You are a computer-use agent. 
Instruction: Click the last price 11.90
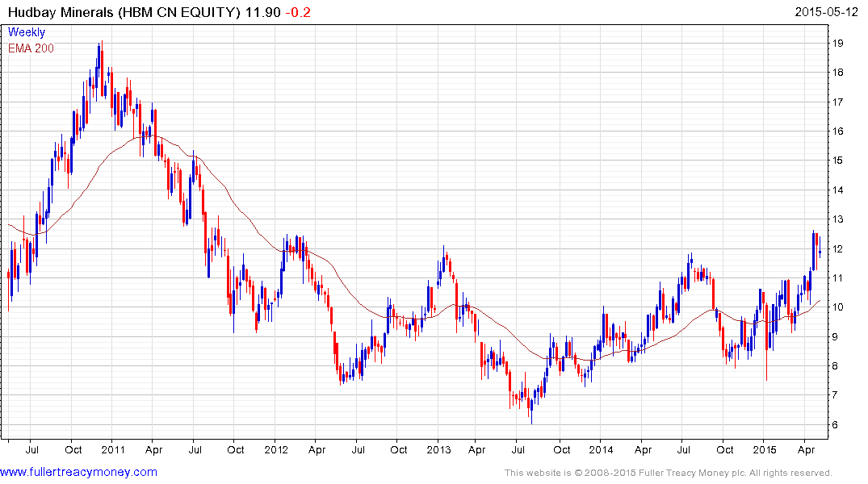pos(263,12)
